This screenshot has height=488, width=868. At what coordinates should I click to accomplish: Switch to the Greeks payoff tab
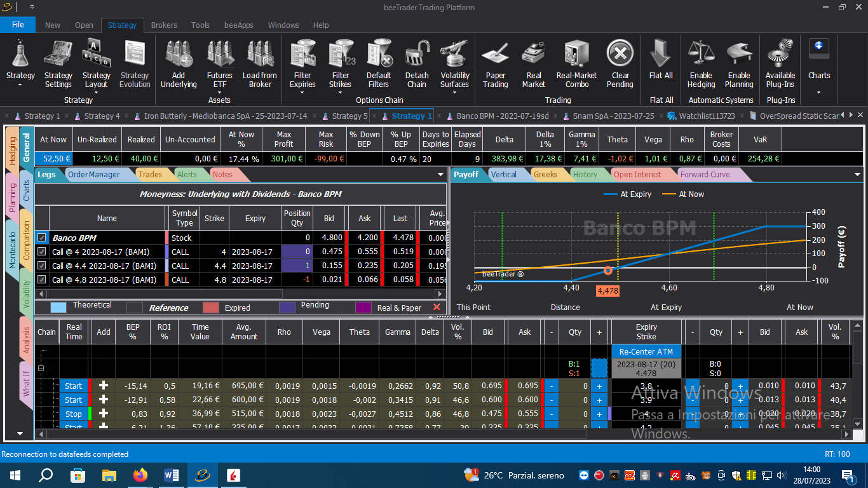coord(545,175)
